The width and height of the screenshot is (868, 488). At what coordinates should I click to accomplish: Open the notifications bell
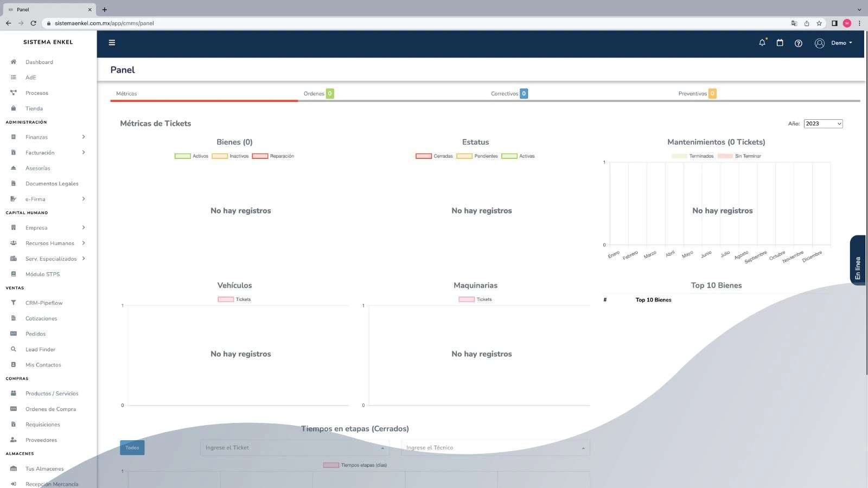(x=762, y=43)
